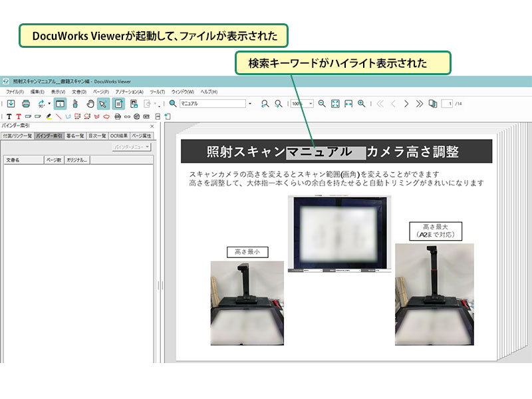532x399 pixels.
Task: Click the fit whole page icon
Action: pos(335,104)
